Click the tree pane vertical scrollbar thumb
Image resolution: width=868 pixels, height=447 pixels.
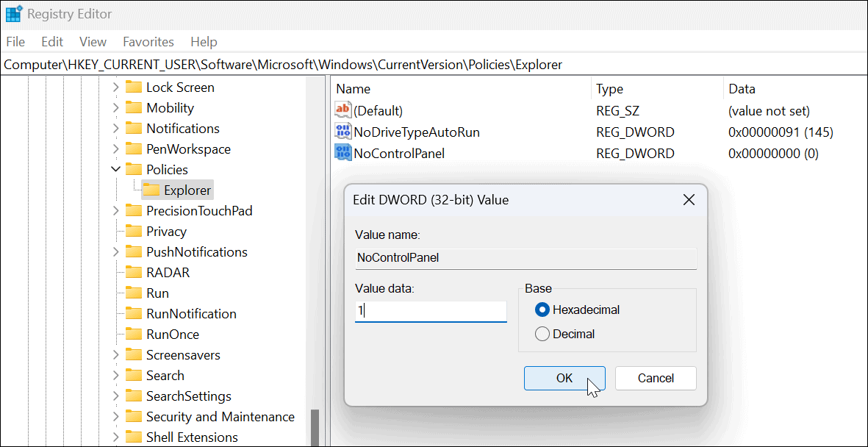tap(315, 428)
